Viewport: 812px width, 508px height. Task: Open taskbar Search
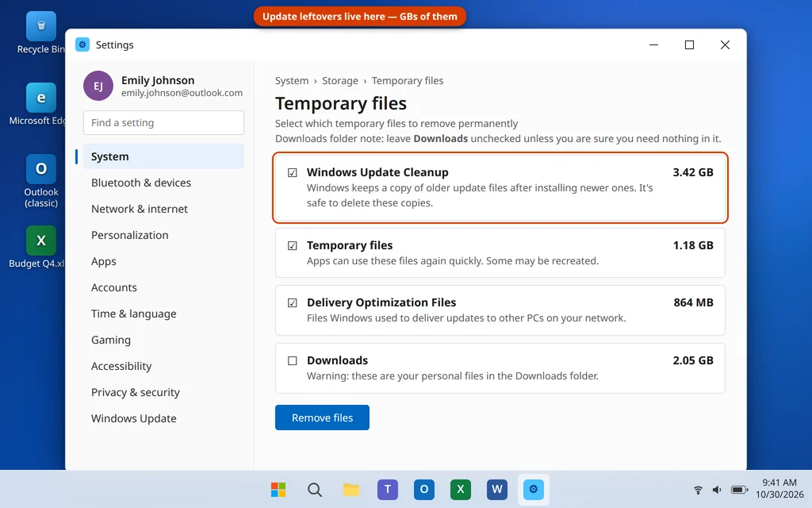pos(315,489)
